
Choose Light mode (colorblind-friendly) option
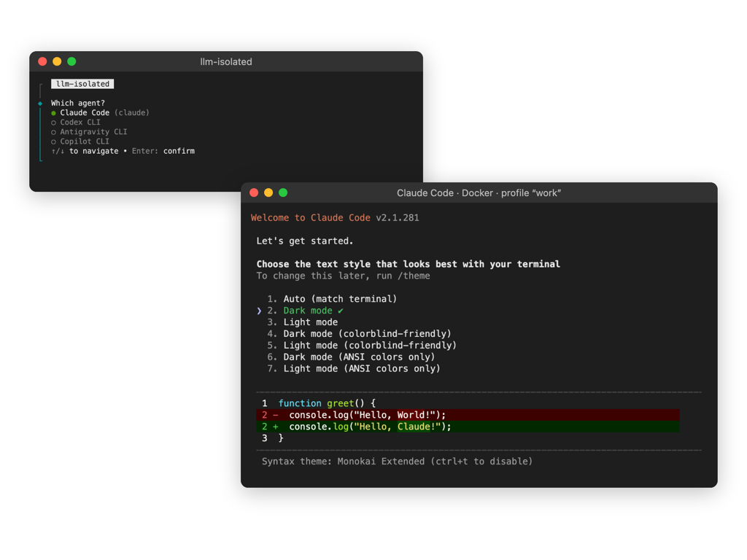point(362,345)
